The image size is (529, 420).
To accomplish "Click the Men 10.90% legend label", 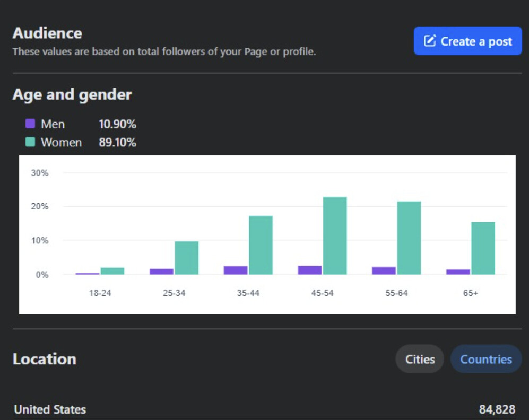I will point(89,124).
